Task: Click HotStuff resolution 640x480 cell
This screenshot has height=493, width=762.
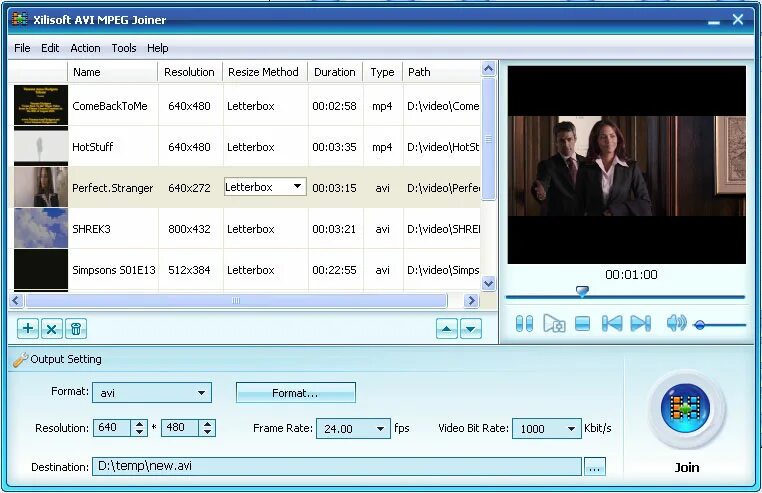Action: (190, 147)
